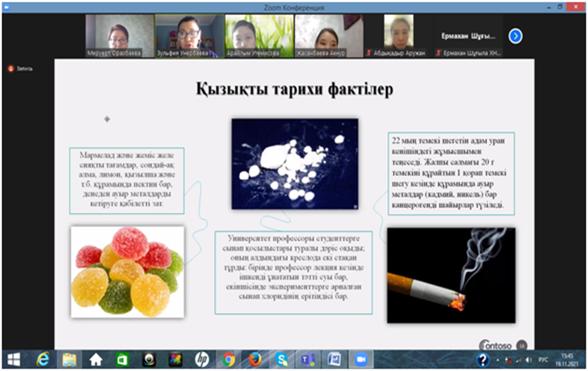This screenshot has width=588, height=371.
Task: Launch the HP app from the taskbar
Action: [x=202, y=359]
